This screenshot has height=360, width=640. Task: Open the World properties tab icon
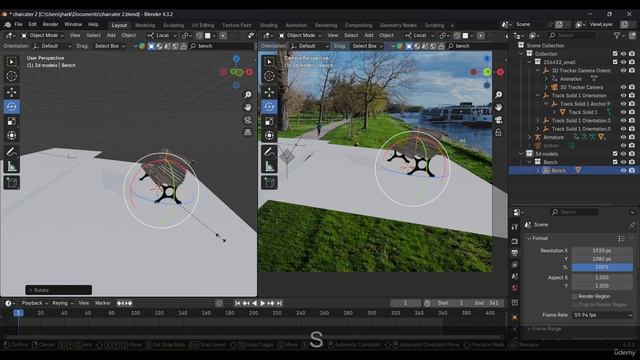[x=515, y=289]
